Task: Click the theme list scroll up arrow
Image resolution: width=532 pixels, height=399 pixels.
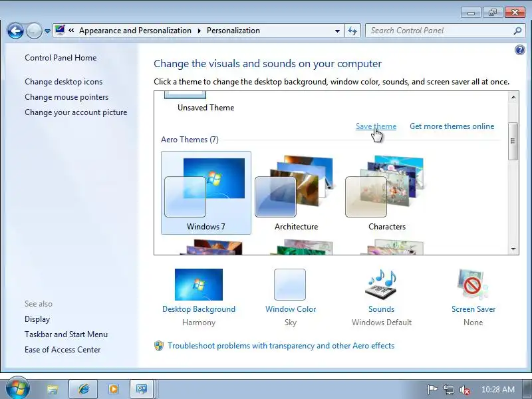Action: [513, 97]
